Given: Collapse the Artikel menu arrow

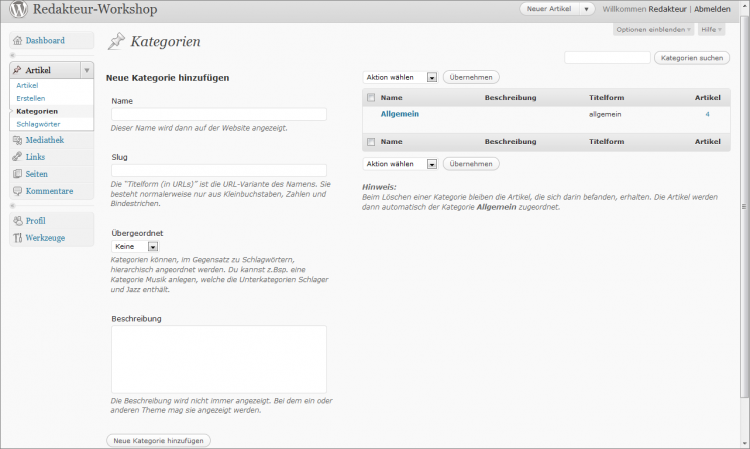Looking at the screenshot, I should pyautogui.click(x=87, y=71).
